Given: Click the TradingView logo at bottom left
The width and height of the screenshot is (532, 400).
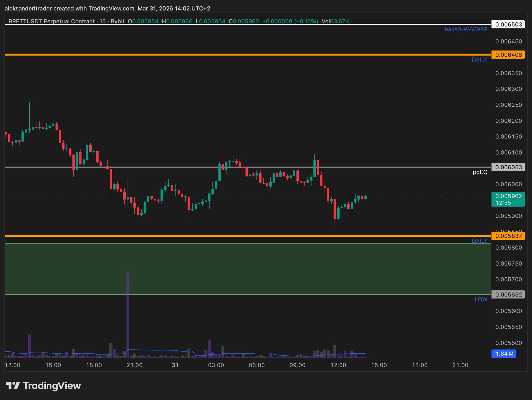Looking at the screenshot, I should point(43,385).
